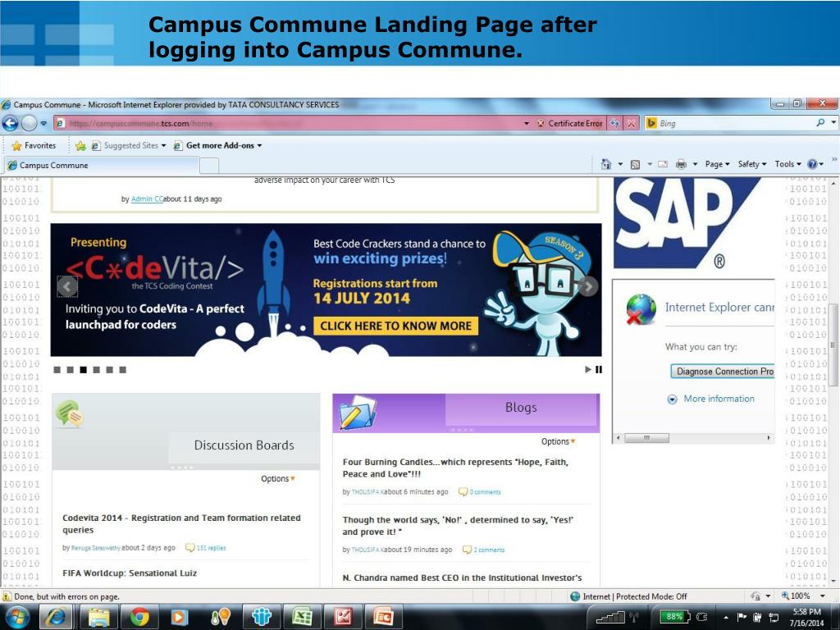Show the next banner slide arrow

point(587,286)
